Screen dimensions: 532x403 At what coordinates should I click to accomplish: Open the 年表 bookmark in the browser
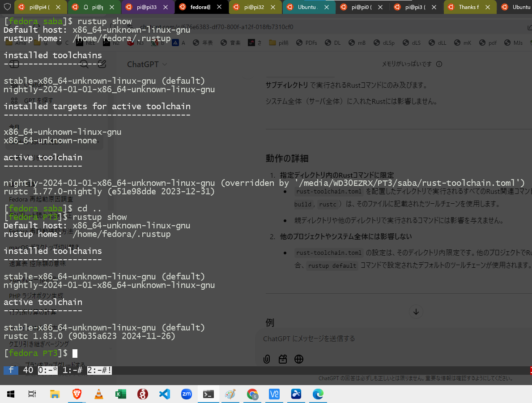203,43
